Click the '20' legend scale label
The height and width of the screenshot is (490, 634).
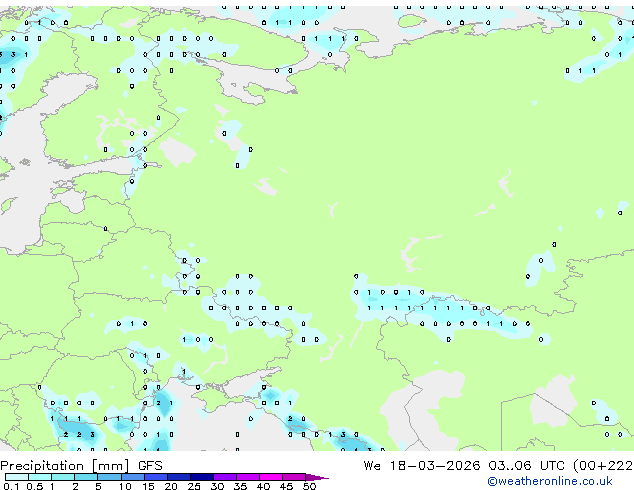tap(171, 486)
